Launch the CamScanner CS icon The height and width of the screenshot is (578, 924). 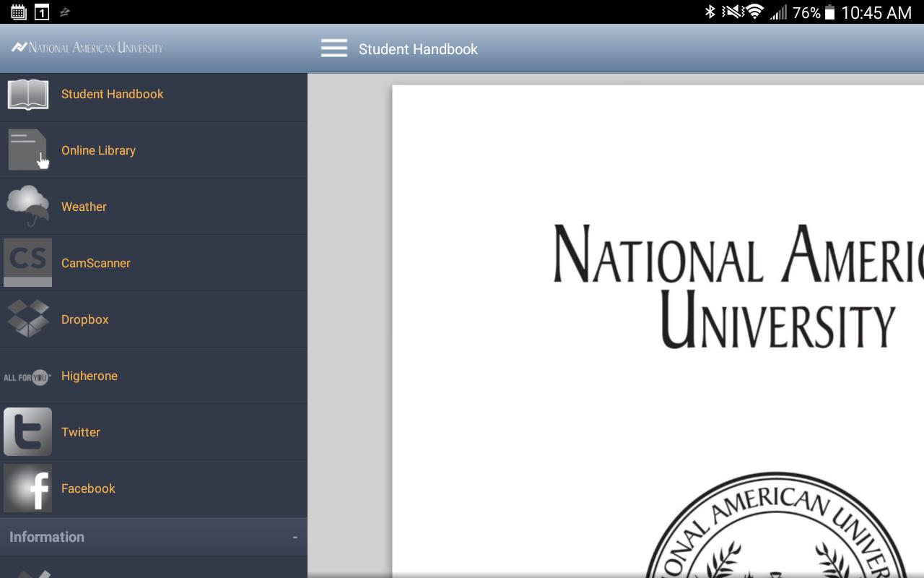click(27, 262)
